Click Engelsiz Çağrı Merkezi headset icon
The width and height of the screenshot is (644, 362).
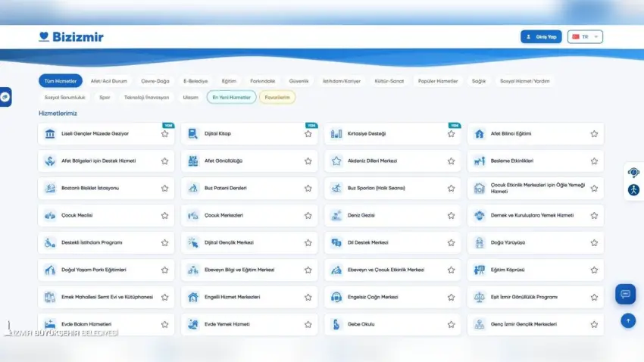336,297
